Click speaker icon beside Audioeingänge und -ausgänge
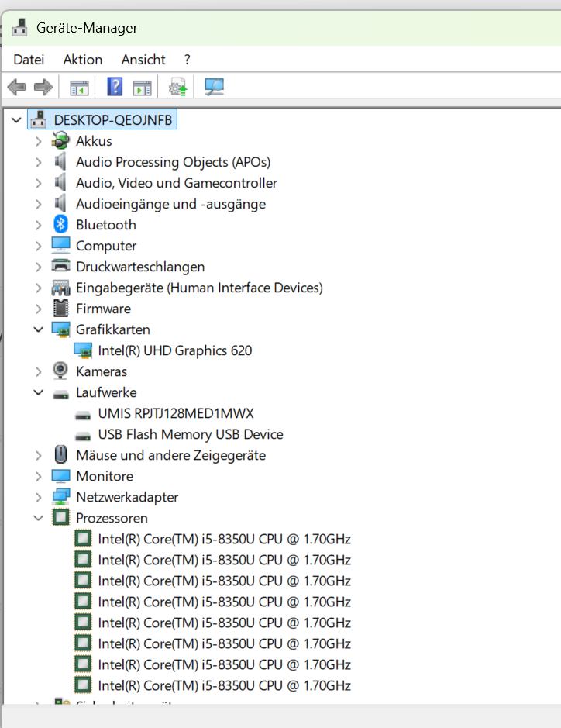 tap(60, 203)
